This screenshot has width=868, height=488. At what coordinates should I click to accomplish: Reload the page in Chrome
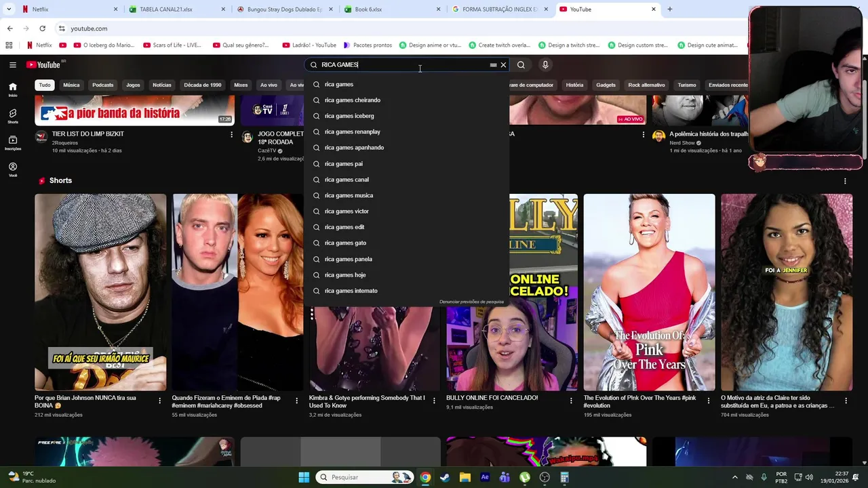[x=42, y=28]
